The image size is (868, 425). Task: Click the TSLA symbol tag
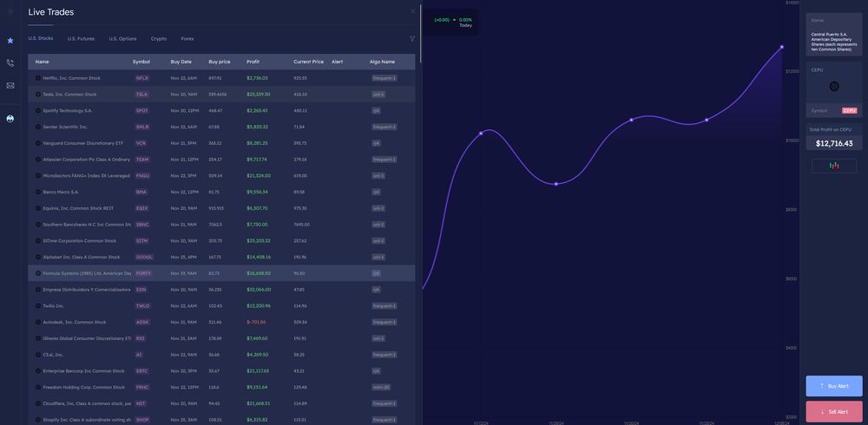click(141, 95)
